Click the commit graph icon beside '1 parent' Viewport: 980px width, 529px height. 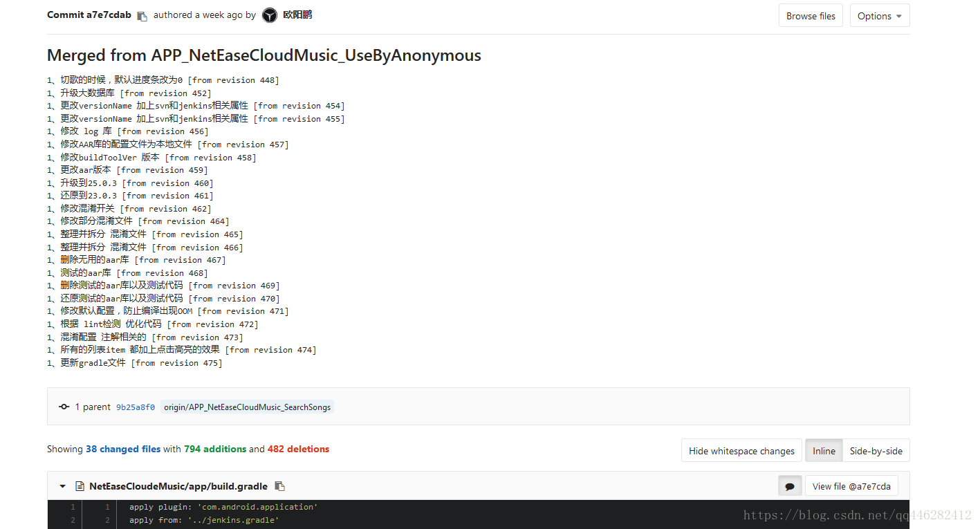64,407
